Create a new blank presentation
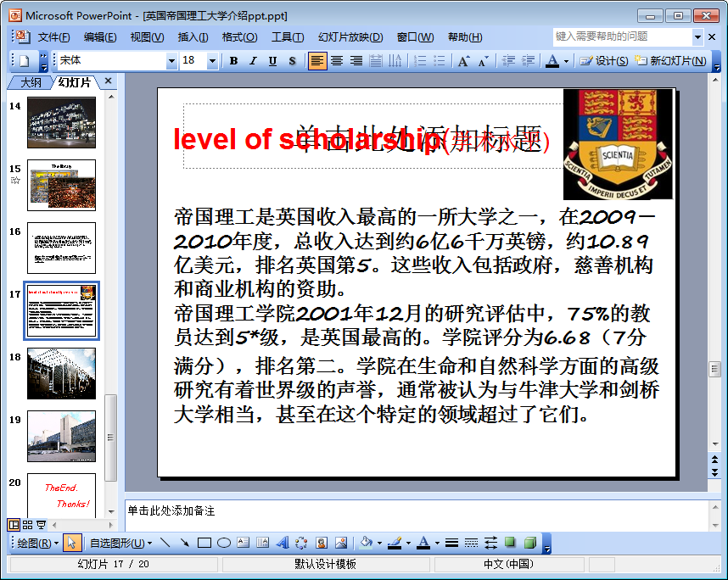This screenshot has height=580, width=728. tap(24, 61)
